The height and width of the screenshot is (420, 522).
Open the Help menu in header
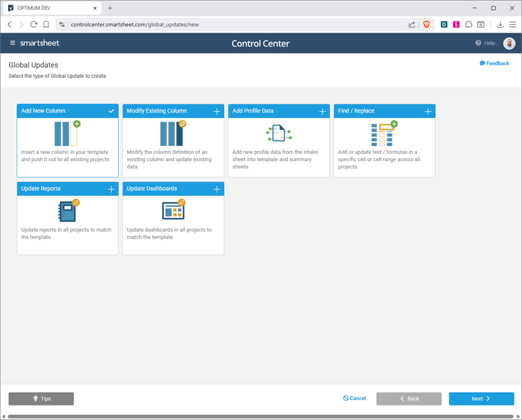coord(485,43)
